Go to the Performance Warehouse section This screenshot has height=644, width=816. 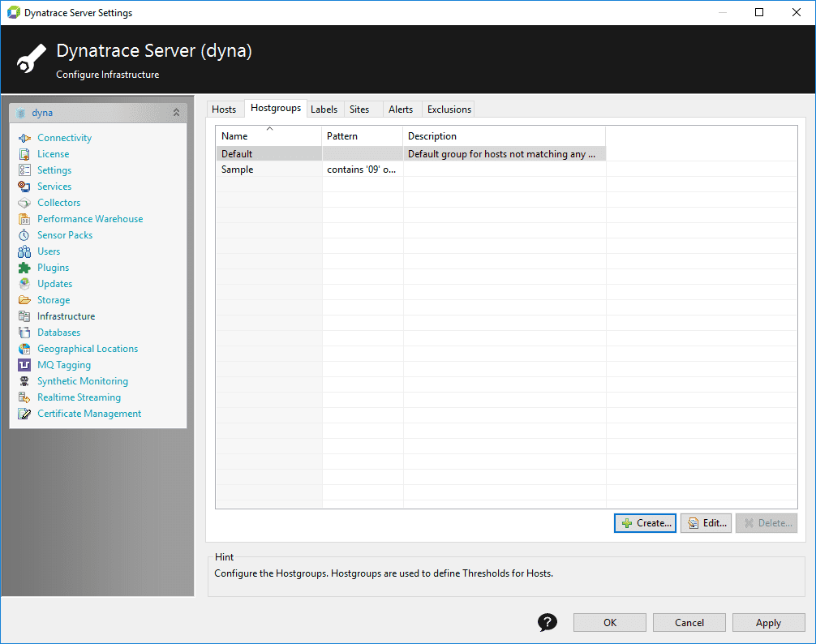pos(90,219)
